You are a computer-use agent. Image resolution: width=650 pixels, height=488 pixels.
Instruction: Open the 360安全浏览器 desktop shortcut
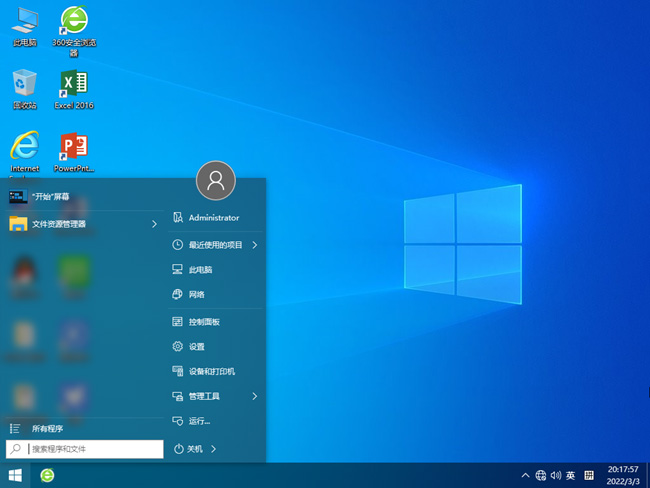click(x=74, y=31)
